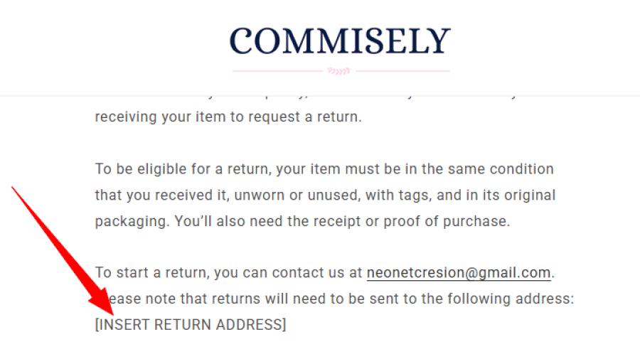Click the pink line right of leaf ornament
640x364 pixels.
pos(402,71)
